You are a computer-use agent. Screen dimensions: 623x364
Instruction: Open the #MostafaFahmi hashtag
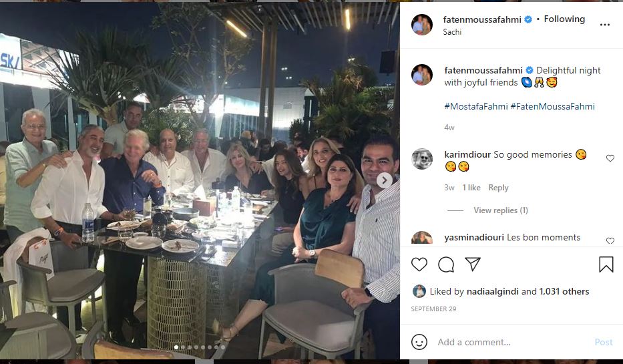pos(475,106)
